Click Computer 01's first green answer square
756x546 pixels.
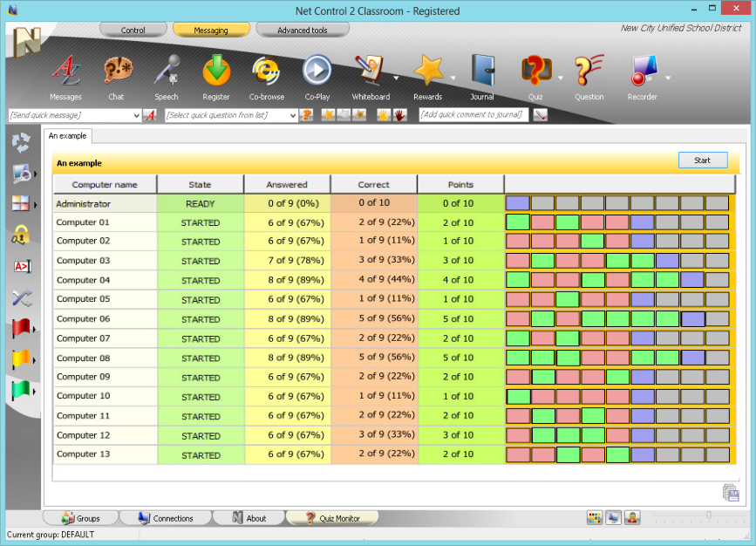click(x=517, y=222)
